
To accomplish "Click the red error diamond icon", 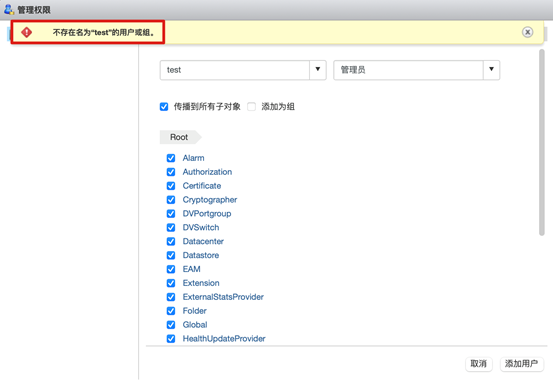I will 26,32.
